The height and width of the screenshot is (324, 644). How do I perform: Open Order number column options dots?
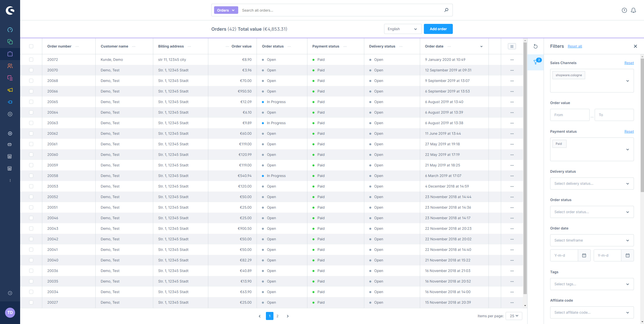pos(77,47)
